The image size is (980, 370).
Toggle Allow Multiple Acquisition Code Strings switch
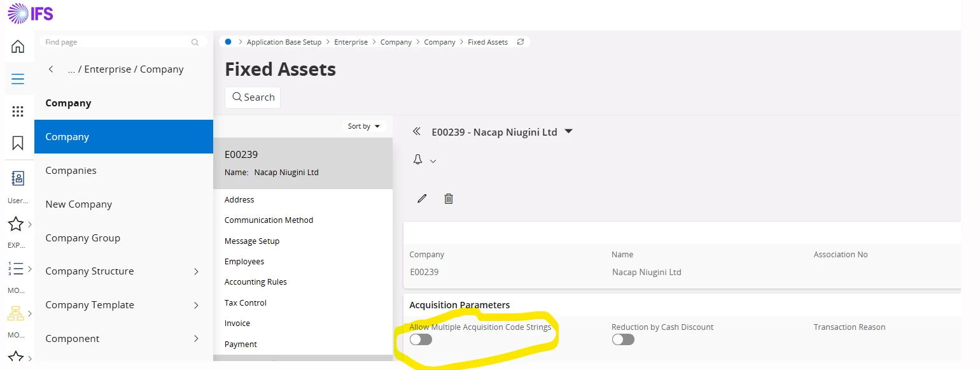pos(421,339)
